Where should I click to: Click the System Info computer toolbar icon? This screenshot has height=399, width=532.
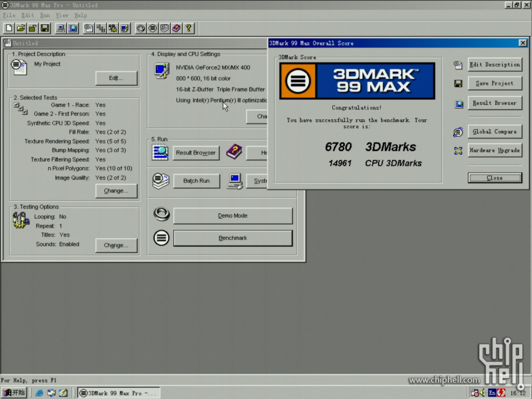coord(61,28)
